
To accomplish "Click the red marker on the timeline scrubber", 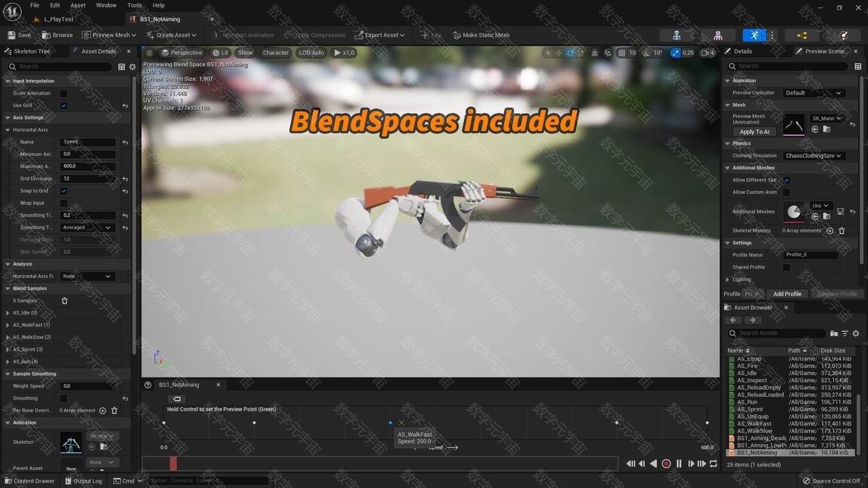I will coord(173,464).
